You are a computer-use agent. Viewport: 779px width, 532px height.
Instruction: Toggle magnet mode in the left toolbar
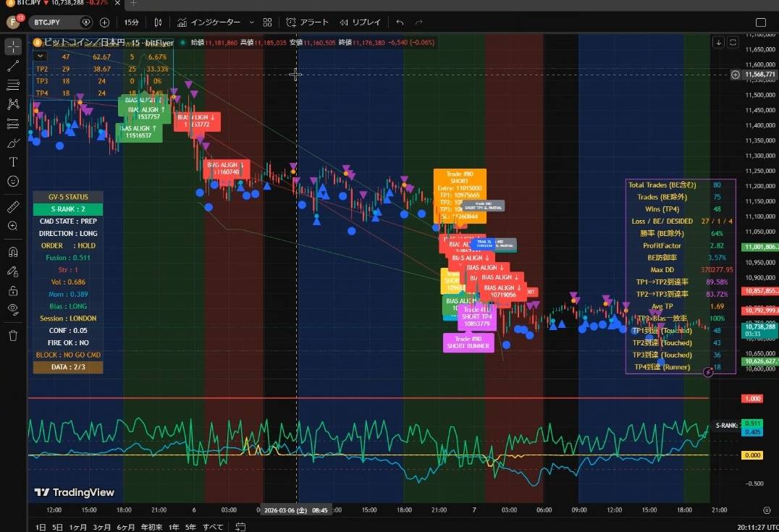tap(13, 252)
